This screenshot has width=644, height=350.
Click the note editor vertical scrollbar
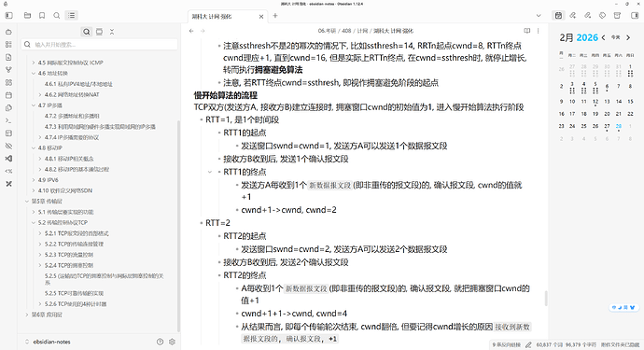(546, 299)
